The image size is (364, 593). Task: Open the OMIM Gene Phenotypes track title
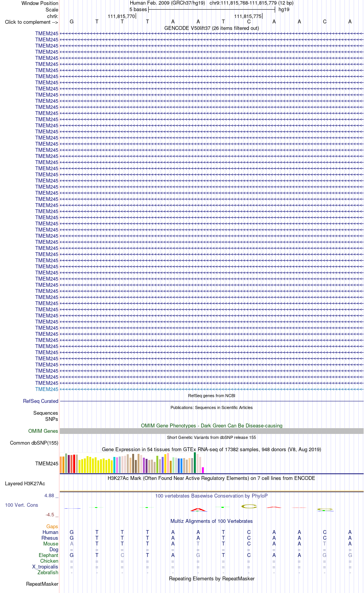click(x=212, y=425)
